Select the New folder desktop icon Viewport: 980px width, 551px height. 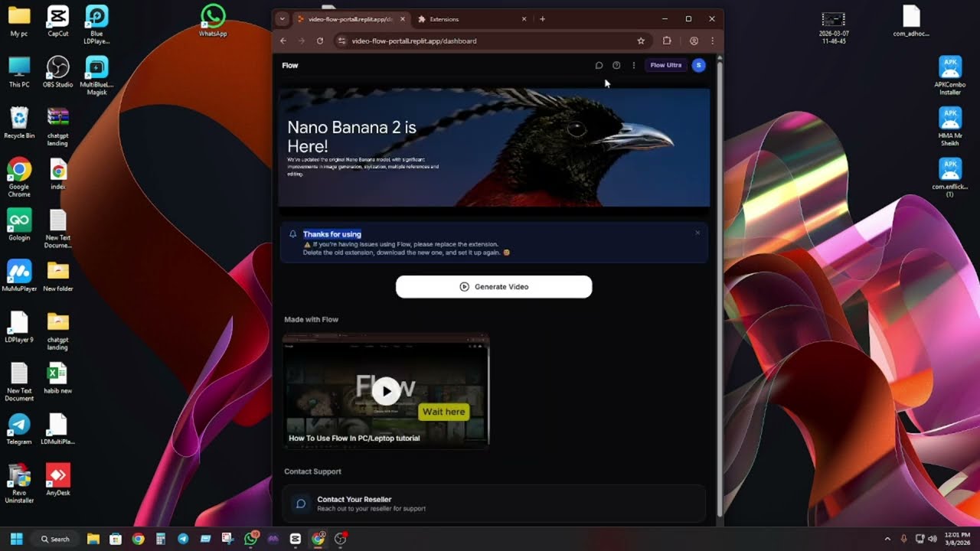(x=57, y=275)
